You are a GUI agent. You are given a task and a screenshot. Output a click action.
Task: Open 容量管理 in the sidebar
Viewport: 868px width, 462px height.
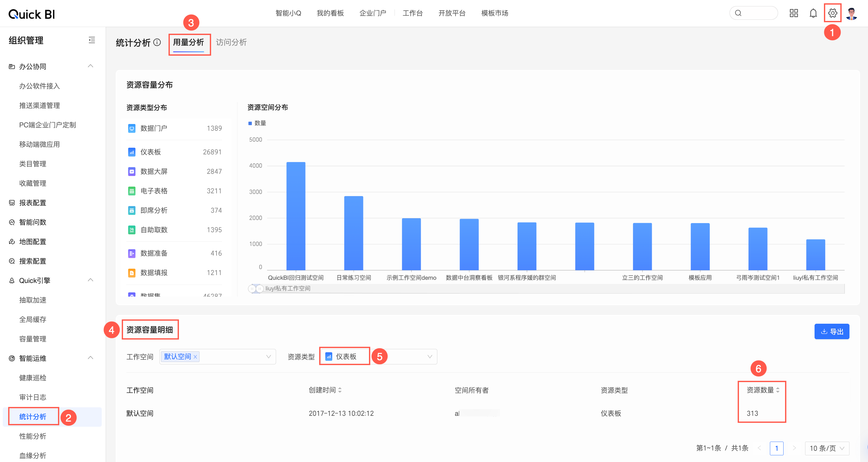(x=33, y=339)
